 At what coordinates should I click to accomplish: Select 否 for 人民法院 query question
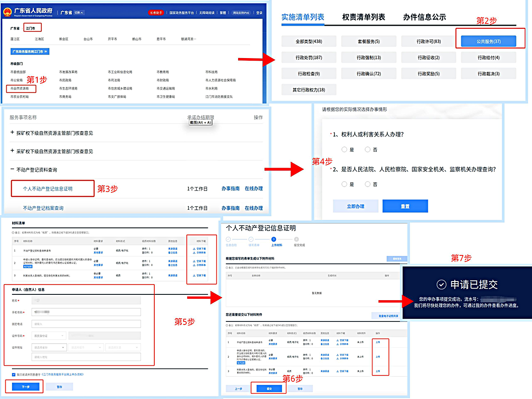click(368, 184)
